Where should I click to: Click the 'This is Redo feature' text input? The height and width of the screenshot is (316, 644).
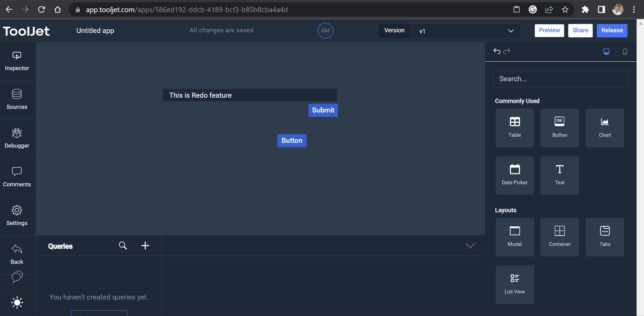[250, 95]
